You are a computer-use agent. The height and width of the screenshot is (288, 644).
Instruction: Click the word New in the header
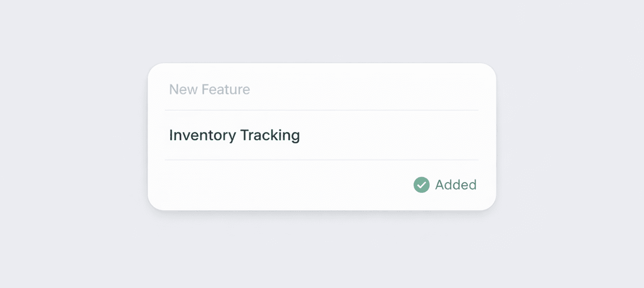183,89
